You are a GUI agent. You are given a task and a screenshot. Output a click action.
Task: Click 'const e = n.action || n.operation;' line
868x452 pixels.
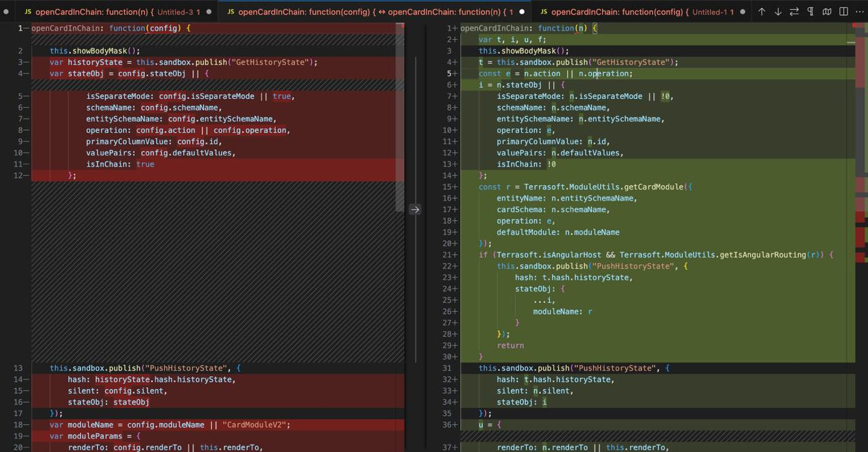555,73
